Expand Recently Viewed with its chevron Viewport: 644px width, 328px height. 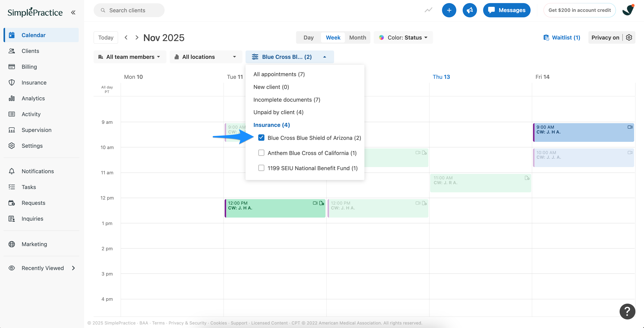[x=73, y=268]
